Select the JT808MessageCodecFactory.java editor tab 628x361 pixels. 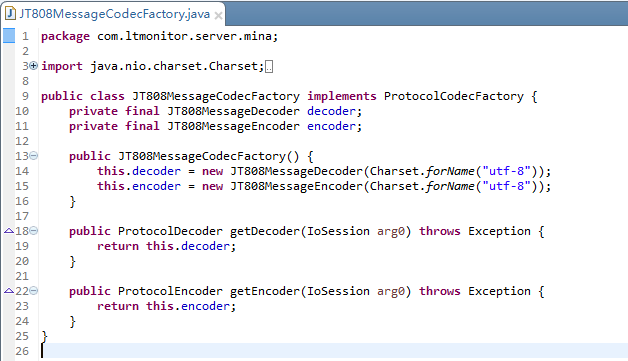115,14
